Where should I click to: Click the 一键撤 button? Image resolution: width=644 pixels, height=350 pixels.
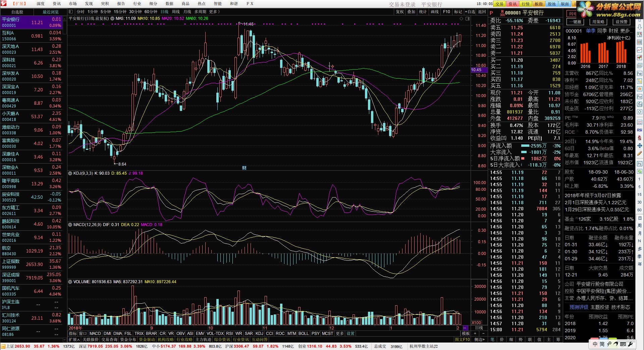(x=575, y=22)
